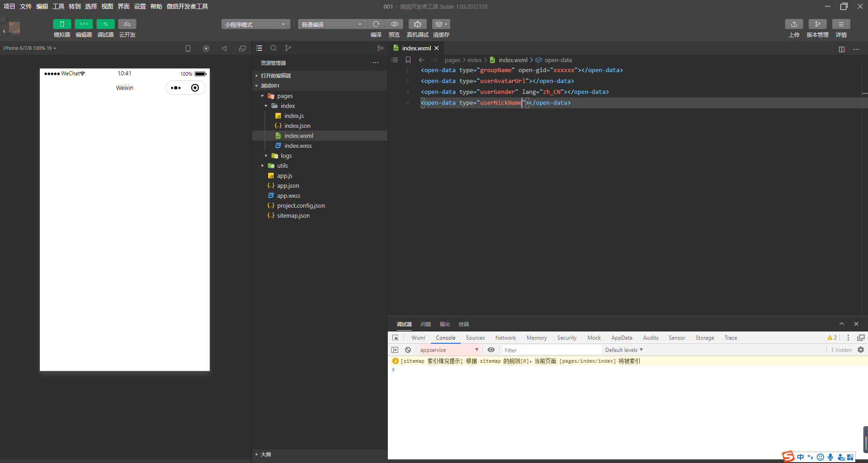Image resolution: width=868 pixels, height=463 pixels.
Task: Click the simulator phone device icon
Action: tap(188, 49)
